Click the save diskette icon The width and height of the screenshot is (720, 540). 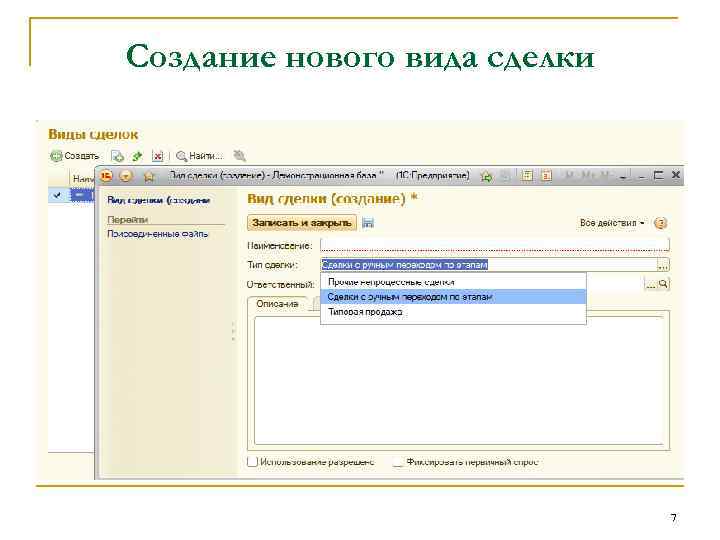(368, 223)
